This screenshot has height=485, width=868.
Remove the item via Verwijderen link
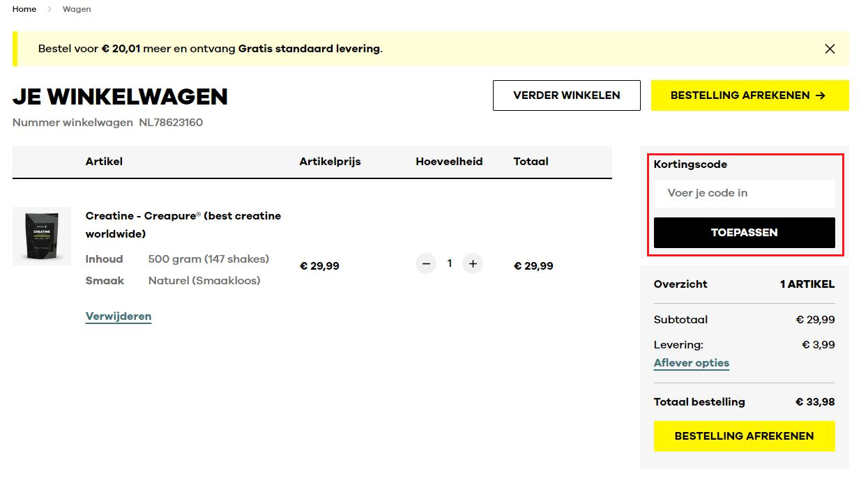(x=119, y=316)
